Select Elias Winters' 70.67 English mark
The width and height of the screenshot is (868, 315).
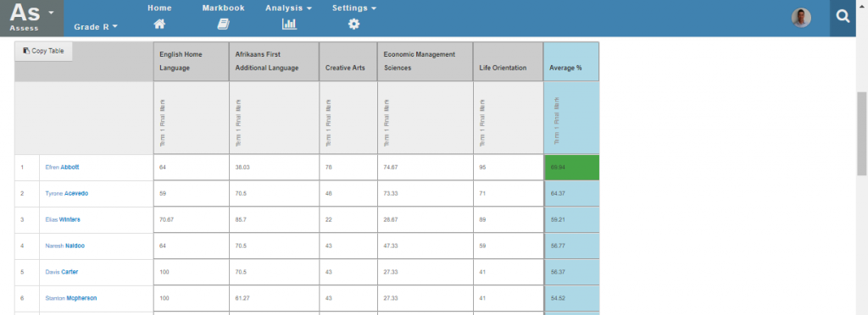pyautogui.click(x=191, y=219)
